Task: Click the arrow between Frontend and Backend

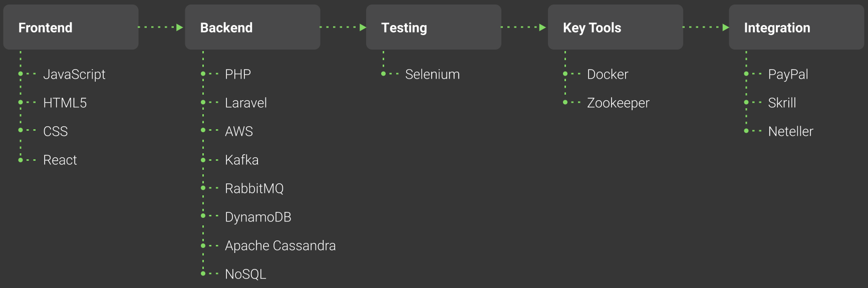Action: [161, 27]
